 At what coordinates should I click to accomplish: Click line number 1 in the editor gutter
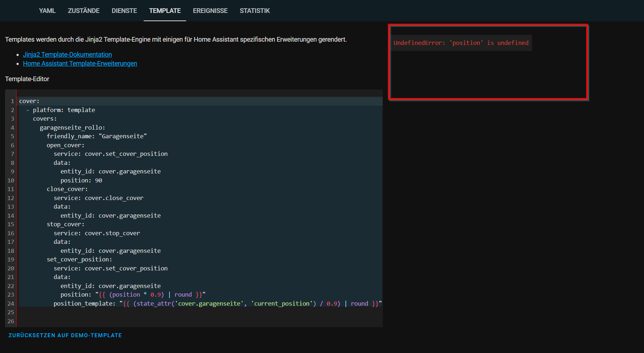12,101
